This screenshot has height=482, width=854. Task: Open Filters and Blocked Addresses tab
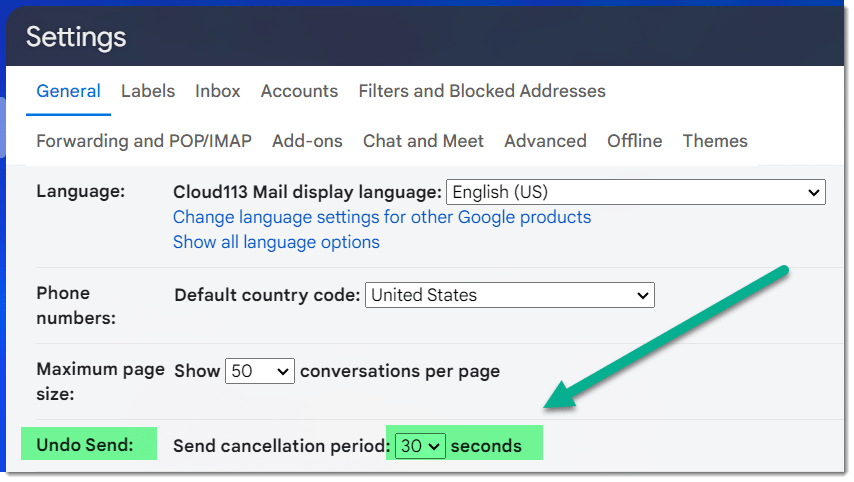(482, 91)
